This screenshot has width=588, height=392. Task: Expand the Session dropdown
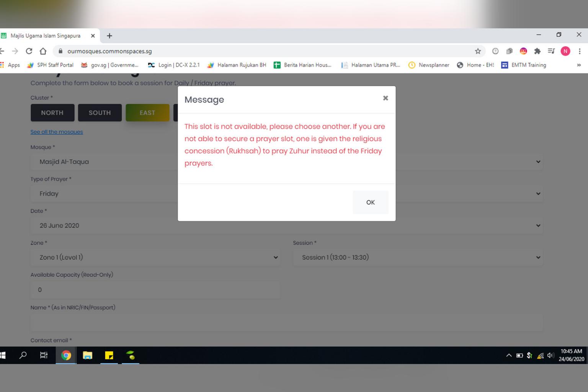(x=418, y=257)
